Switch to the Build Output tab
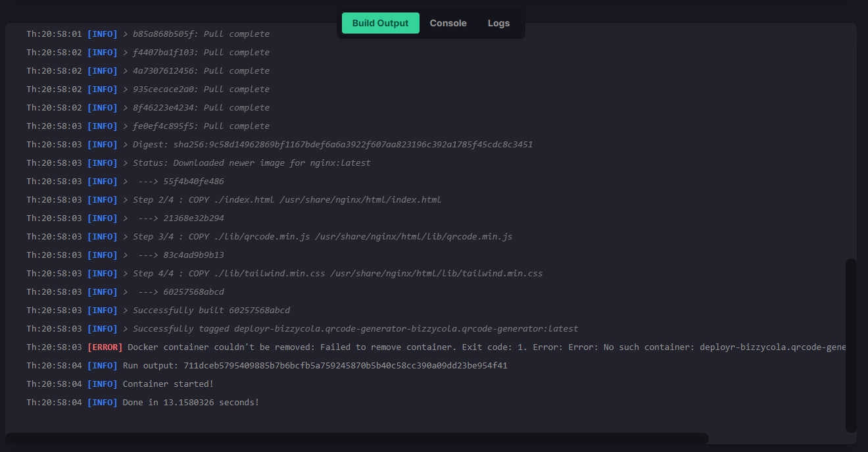The image size is (868, 452). pos(380,23)
